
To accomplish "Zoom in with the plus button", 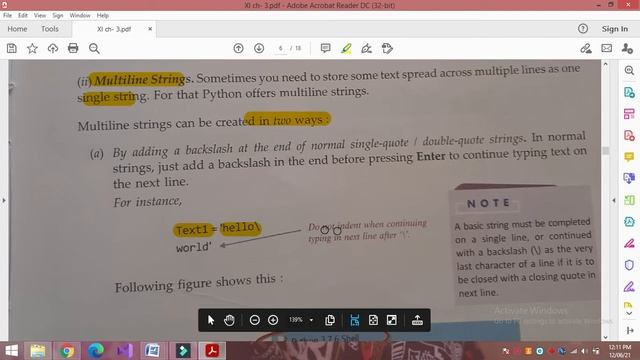I will 273,320.
